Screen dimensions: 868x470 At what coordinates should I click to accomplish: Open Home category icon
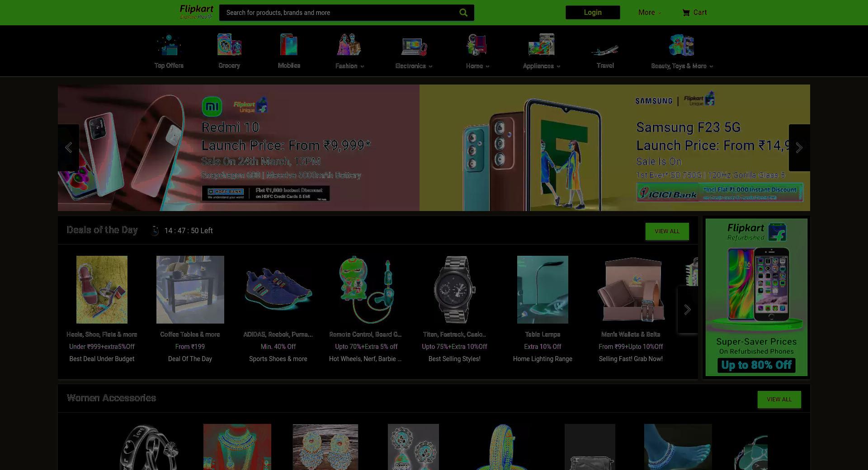477,45
